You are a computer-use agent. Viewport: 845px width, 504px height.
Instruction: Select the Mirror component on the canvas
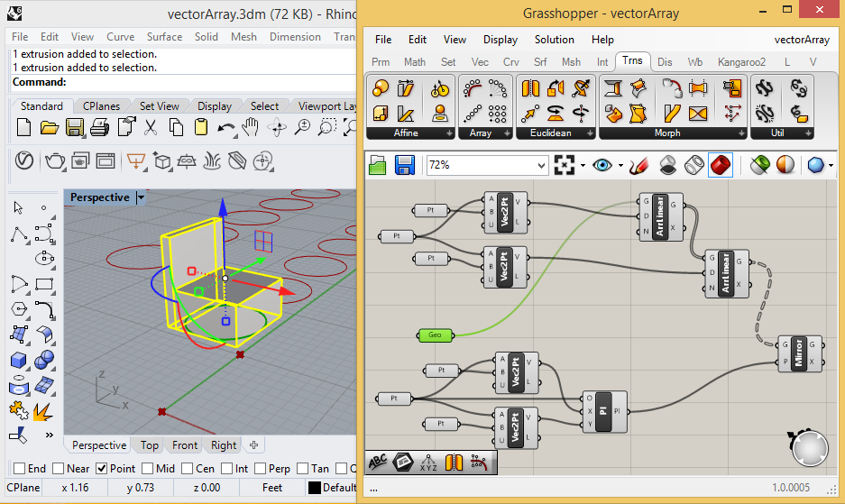coord(800,353)
